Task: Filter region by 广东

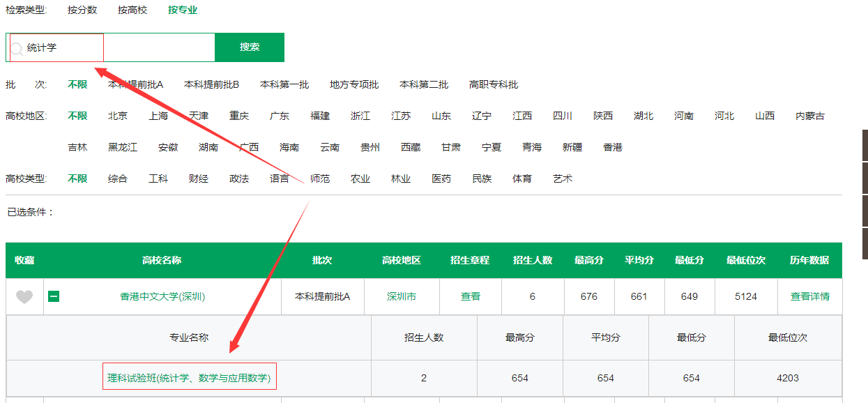Action: tap(280, 116)
